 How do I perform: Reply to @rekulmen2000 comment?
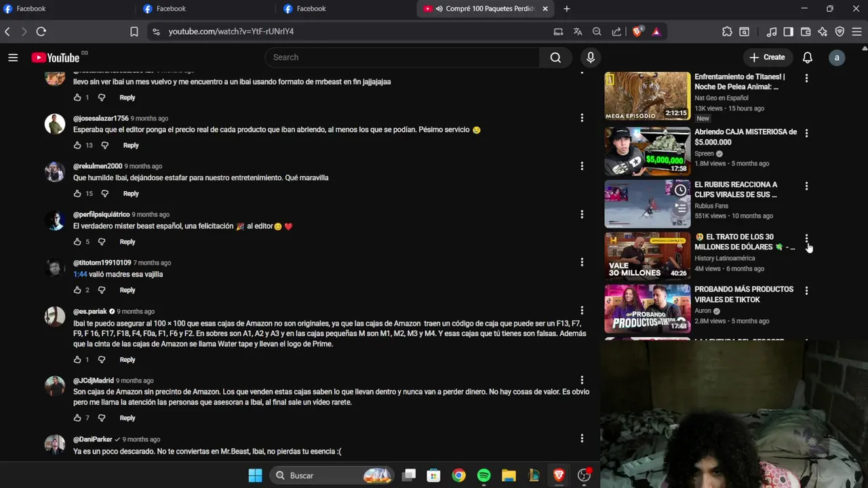click(131, 193)
